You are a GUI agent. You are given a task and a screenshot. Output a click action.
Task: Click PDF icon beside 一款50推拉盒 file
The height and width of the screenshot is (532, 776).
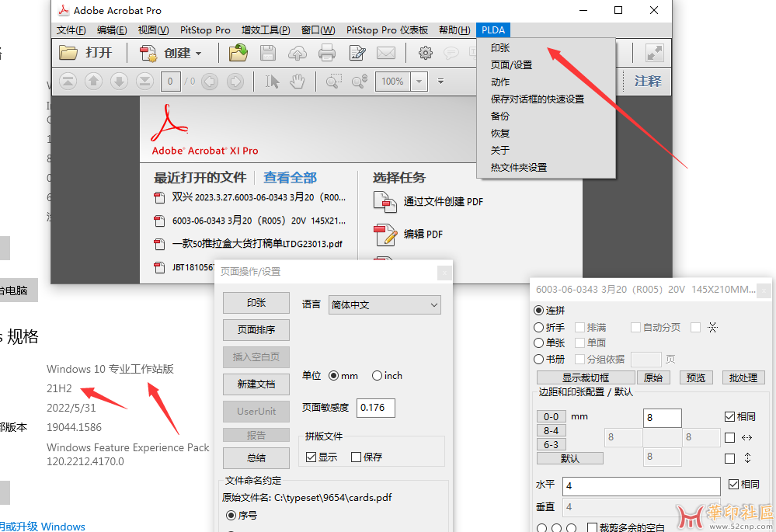coord(159,244)
